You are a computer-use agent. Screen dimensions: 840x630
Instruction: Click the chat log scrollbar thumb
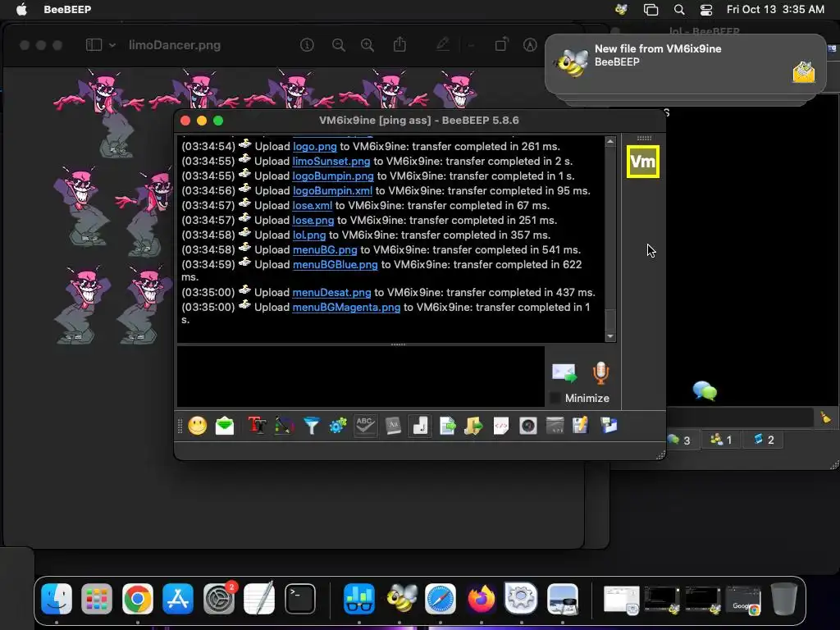pos(610,320)
